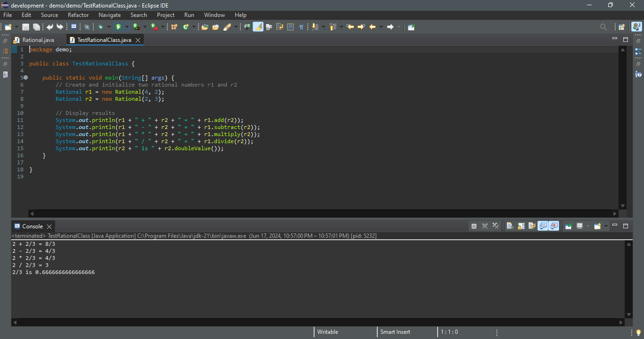
Task: Click the editor horizontal scrollbar
Action: (323, 213)
